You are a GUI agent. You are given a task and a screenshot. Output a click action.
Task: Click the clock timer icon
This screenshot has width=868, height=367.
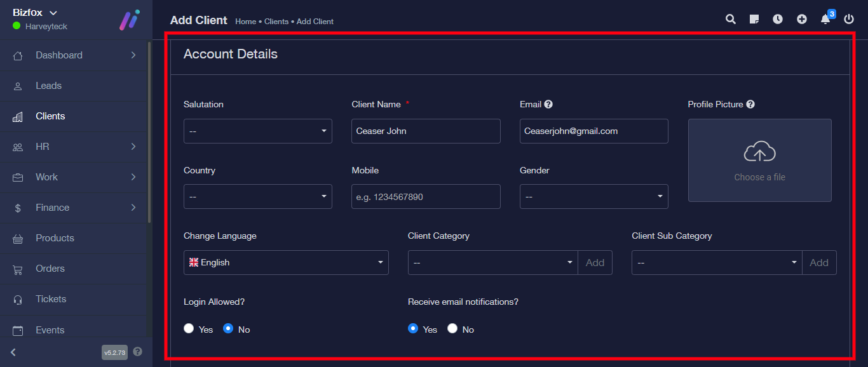tap(778, 19)
